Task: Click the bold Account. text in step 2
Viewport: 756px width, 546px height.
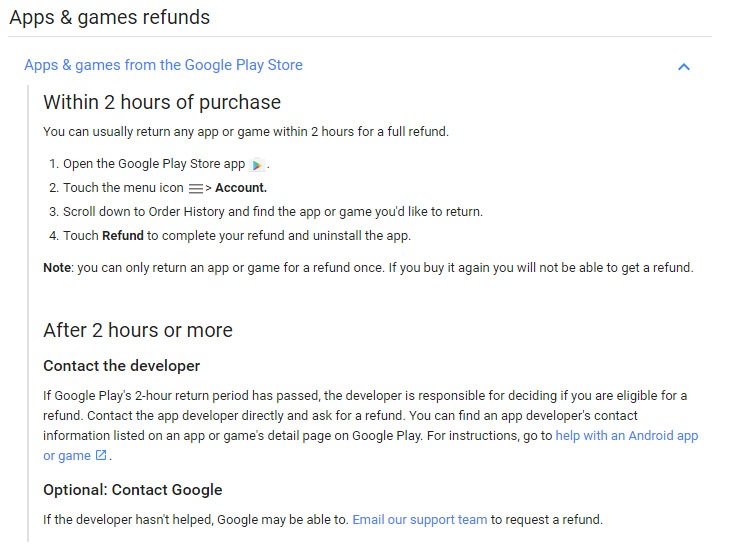Action: coord(241,188)
